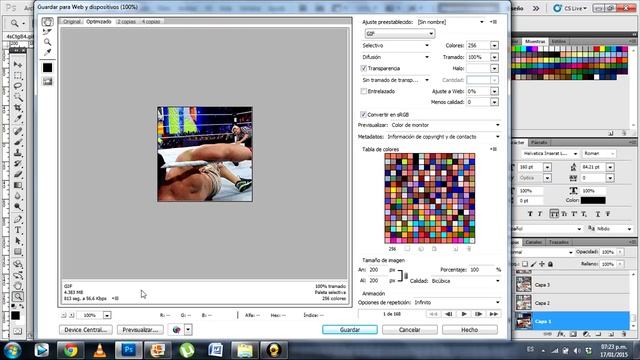
Task: Go to the first animation frame
Action: pos(433,314)
